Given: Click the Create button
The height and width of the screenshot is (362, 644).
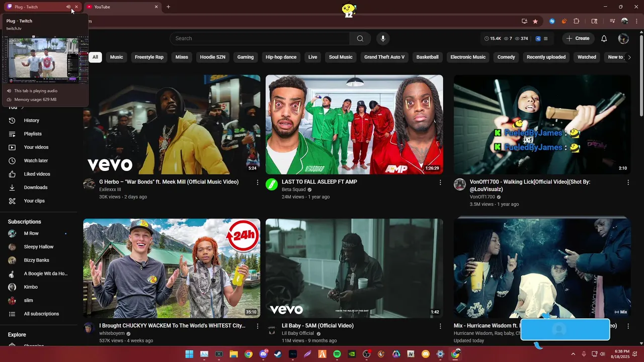Looking at the screenshot, I should click(578, 38).
